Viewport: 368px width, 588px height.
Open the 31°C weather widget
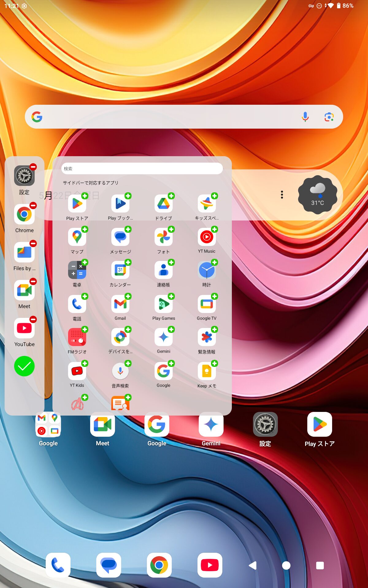click(317, 195)
